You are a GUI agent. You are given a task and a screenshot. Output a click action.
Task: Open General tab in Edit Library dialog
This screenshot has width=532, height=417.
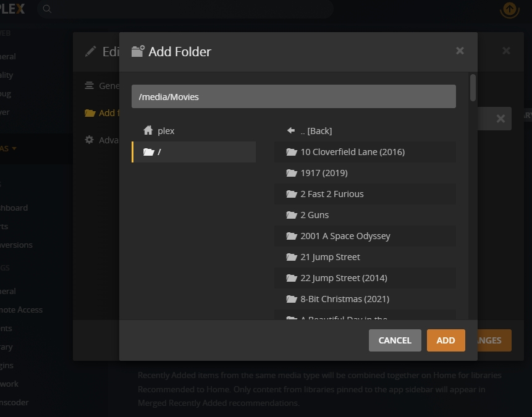pyautogui.click(x=102, y=85)
